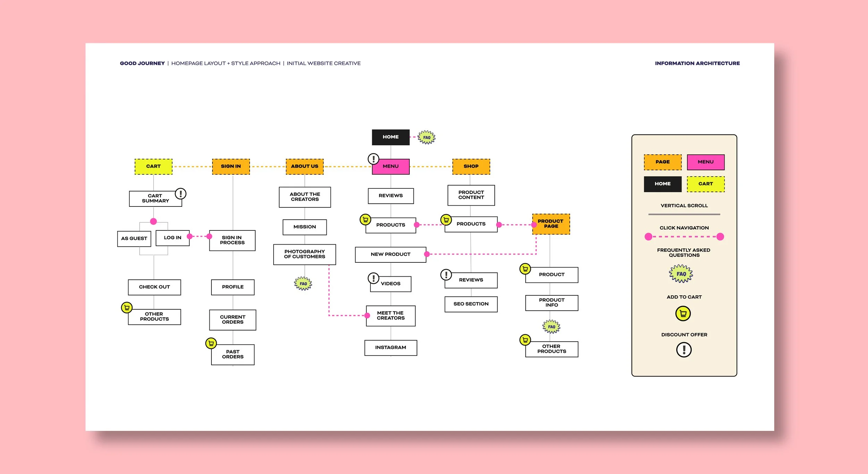
Task: Click FAQ badge under PRODUCT INFO
Action: [551, 327]
